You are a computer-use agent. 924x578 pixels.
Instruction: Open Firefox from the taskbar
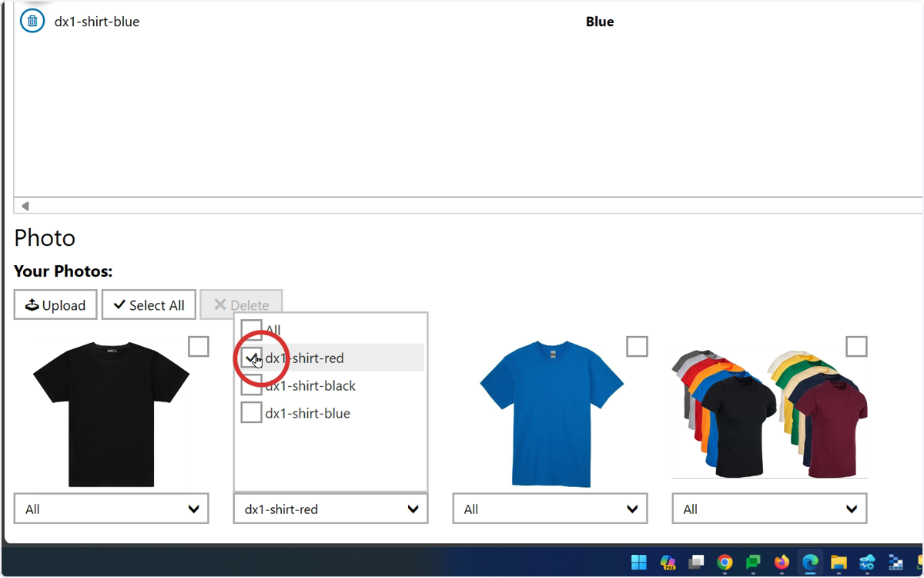pos(782,562)
